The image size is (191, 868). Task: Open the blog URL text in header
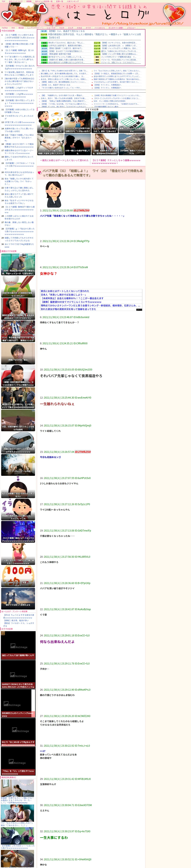point(143,23)
